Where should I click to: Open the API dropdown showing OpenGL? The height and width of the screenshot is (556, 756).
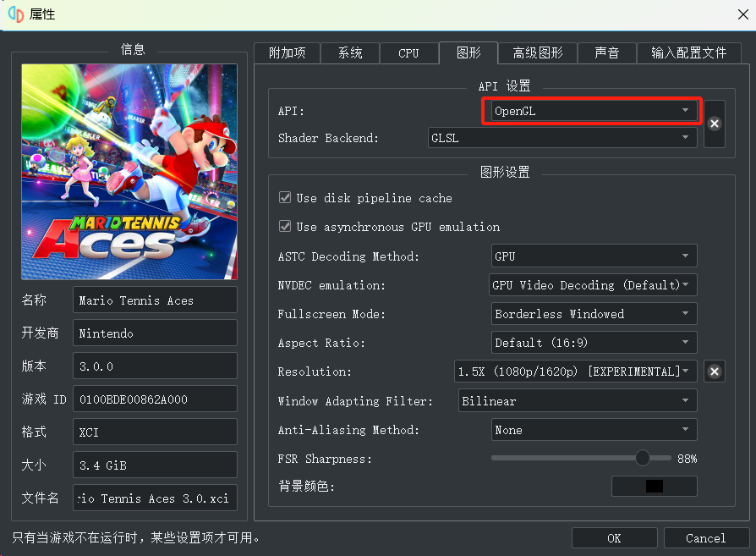pyautogui.click(x=592, y=111)
